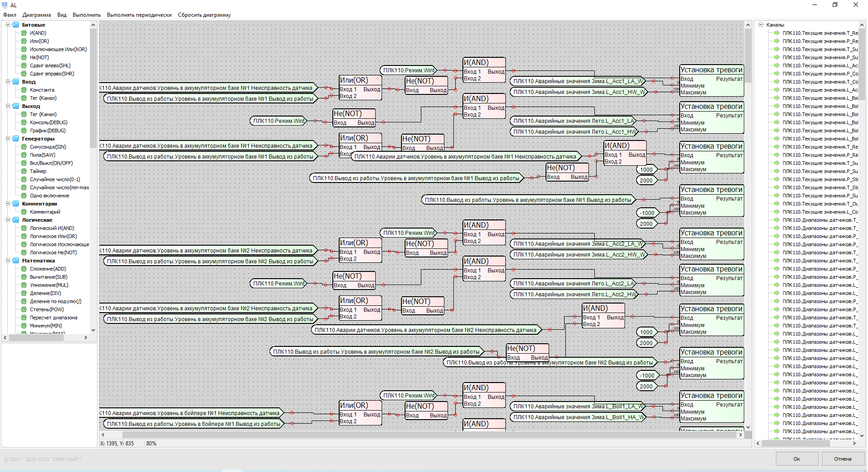Collapse the Комментарии tree group
The image size is (868, 472).
(8, 204)
